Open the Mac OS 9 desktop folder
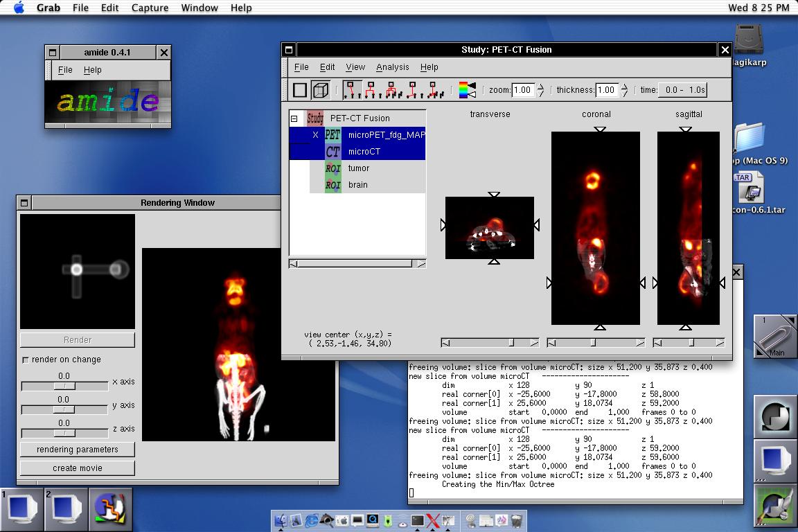Screen dimensions: 798x532 tap(749, 137)
